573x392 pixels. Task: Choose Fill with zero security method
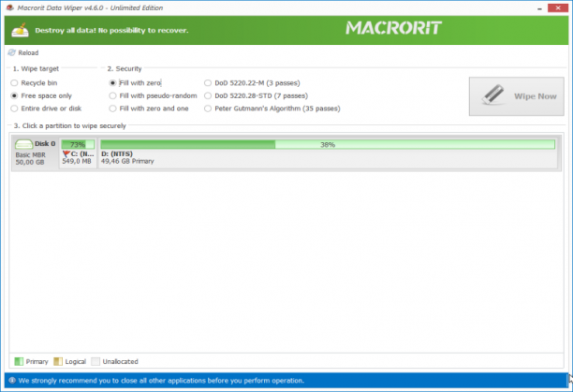click(135, 83)
